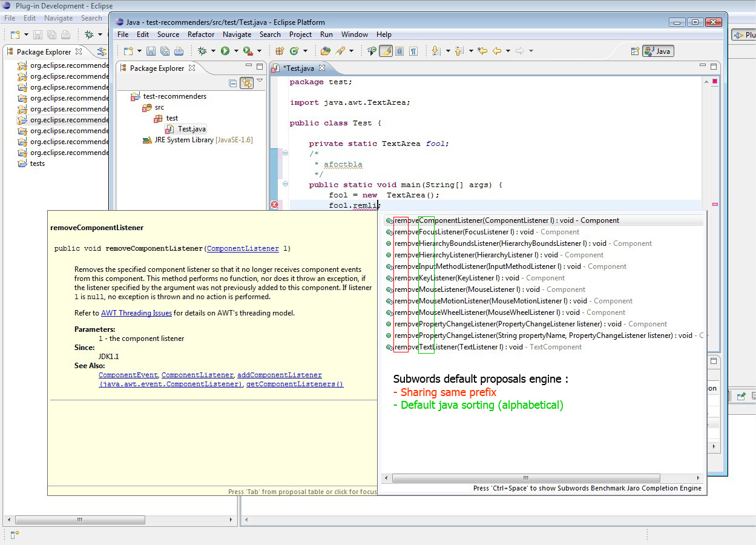Image resolution: width=756 pixels, height=545 pixels.
Task: Open dropdown arrow next to Next Annotation
Action: point(447,51)
